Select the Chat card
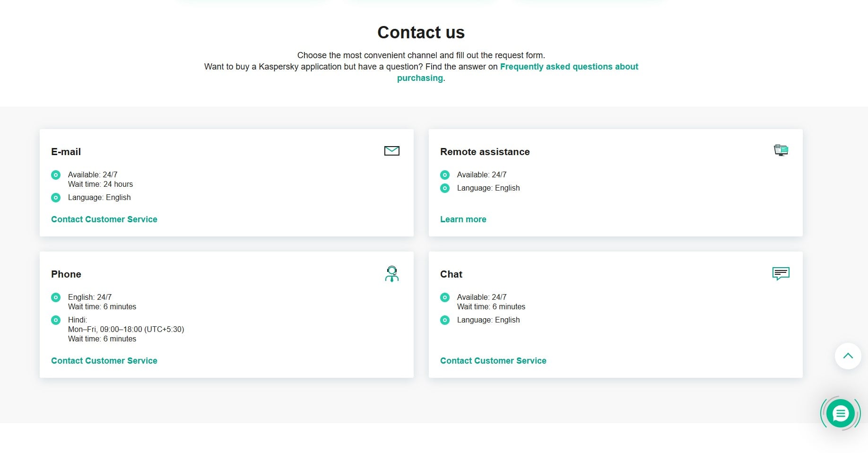The height and width of the screenshot is (453, 868). 615,314
